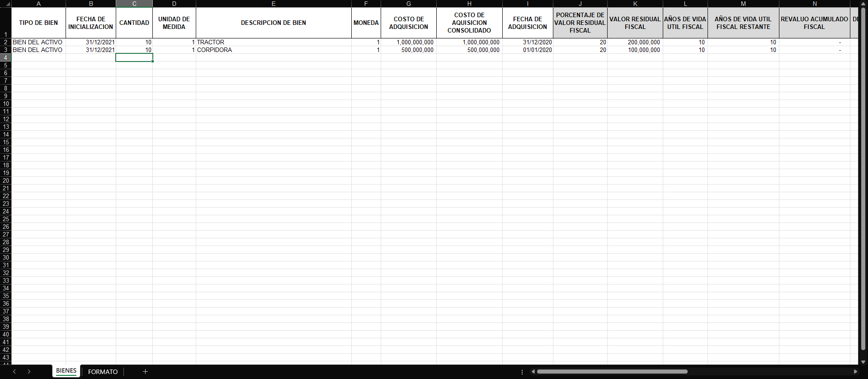Click the horizontal scroll left arrow
868x379 pixels.
pyautogui.click(x=533, y=372)
